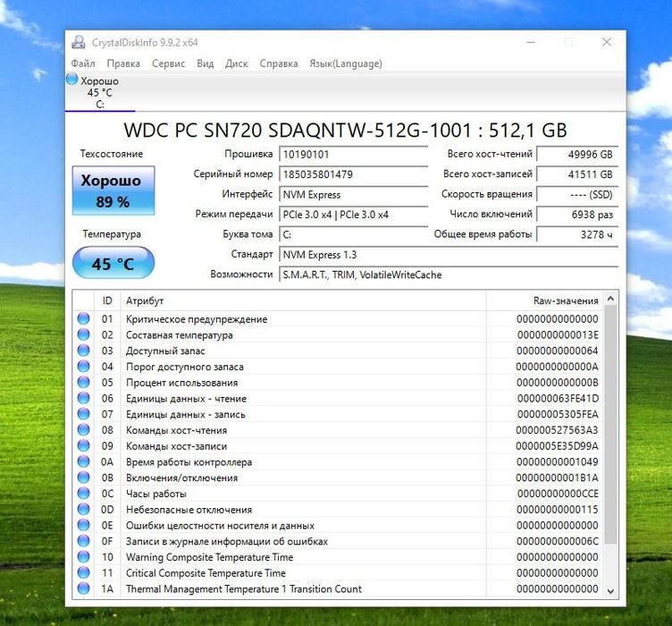Open the Справка menu

click(279, 63)
